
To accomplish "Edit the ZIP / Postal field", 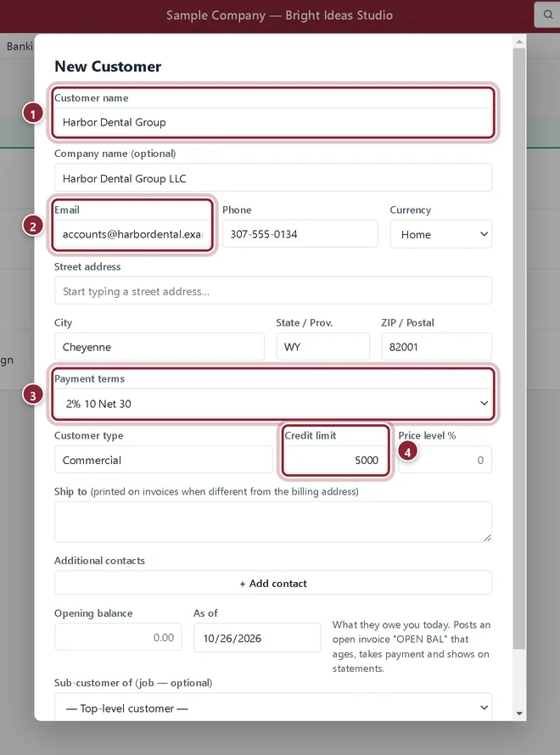I will point(436,347).
